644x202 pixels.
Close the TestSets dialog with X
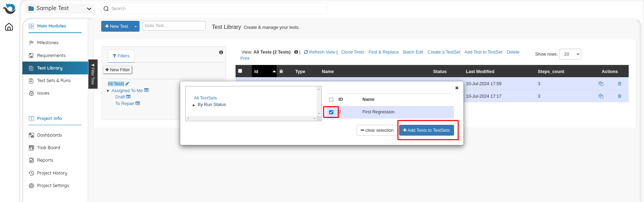(457, 88)
